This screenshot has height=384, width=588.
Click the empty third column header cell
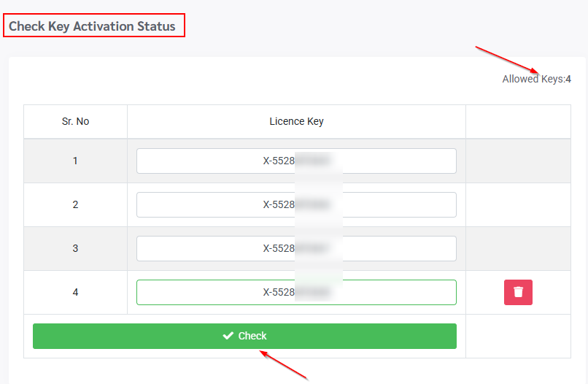[x=518, y=121]
